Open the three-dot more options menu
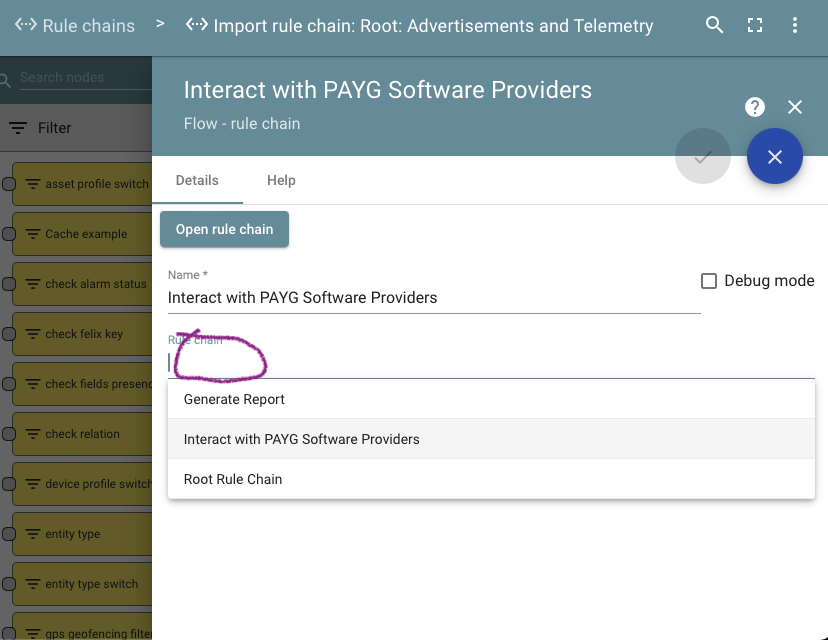Screen dimensions: 828x640 pos(795,26)
